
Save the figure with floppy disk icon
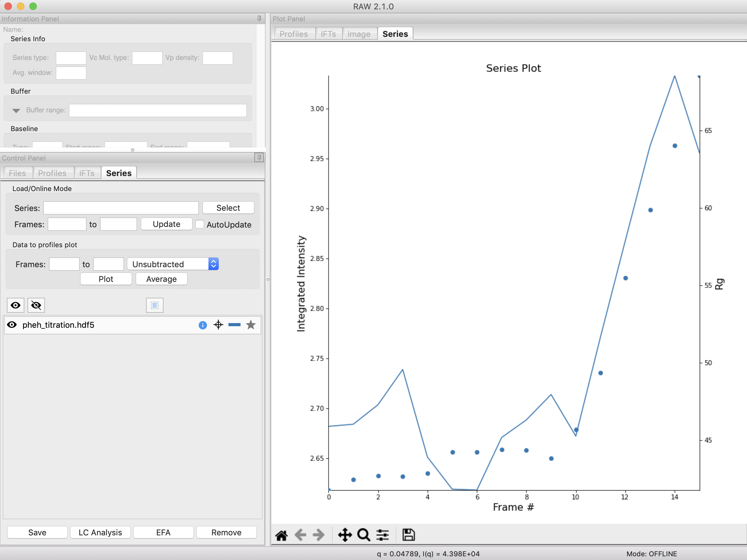408,535
